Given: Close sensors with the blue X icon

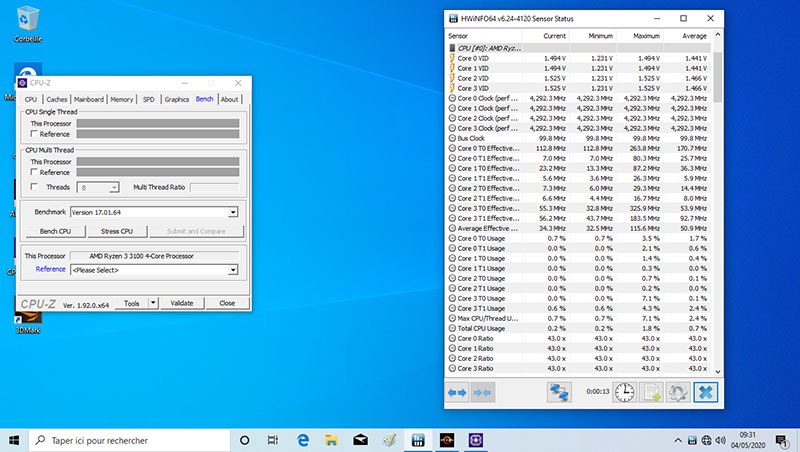Looking at the screenshot, I should pos(706,392).
